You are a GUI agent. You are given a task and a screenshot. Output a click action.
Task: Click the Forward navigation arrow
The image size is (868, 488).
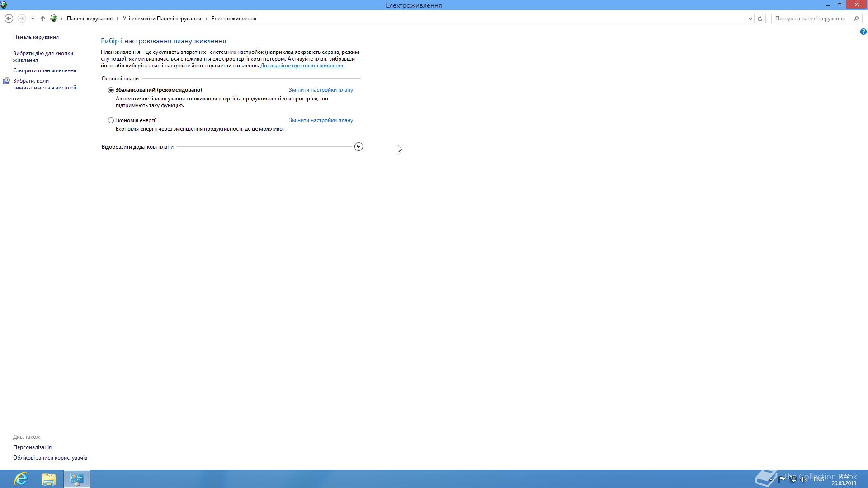tap(21, 19)
